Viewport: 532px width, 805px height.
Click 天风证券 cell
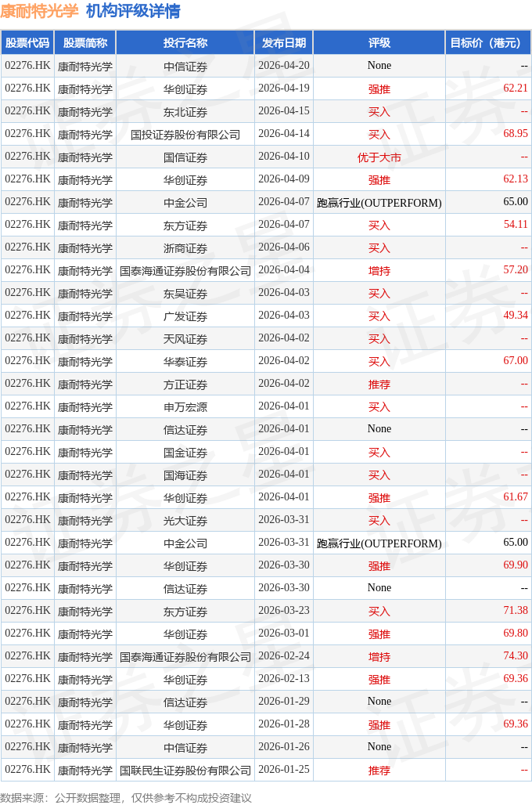[x=185, y=339]
